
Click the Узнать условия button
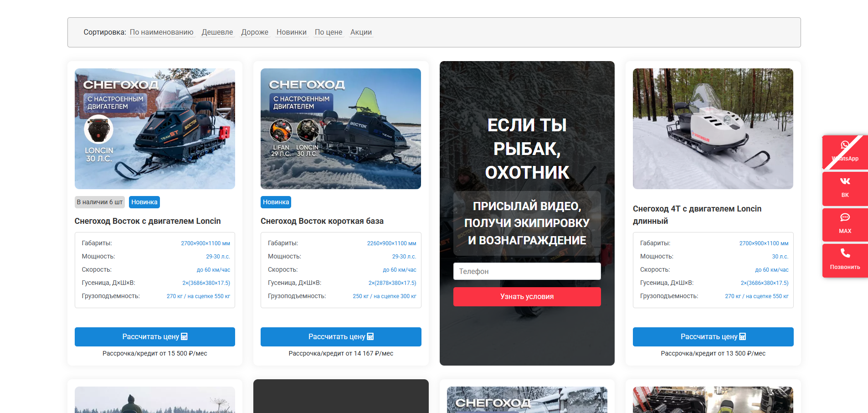tap(527, 297)
